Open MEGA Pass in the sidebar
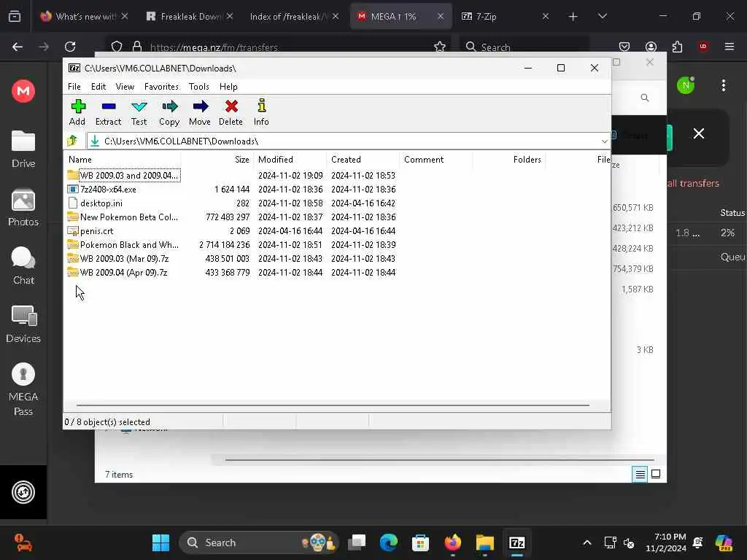The image size is (747, 560). point(23,389)
